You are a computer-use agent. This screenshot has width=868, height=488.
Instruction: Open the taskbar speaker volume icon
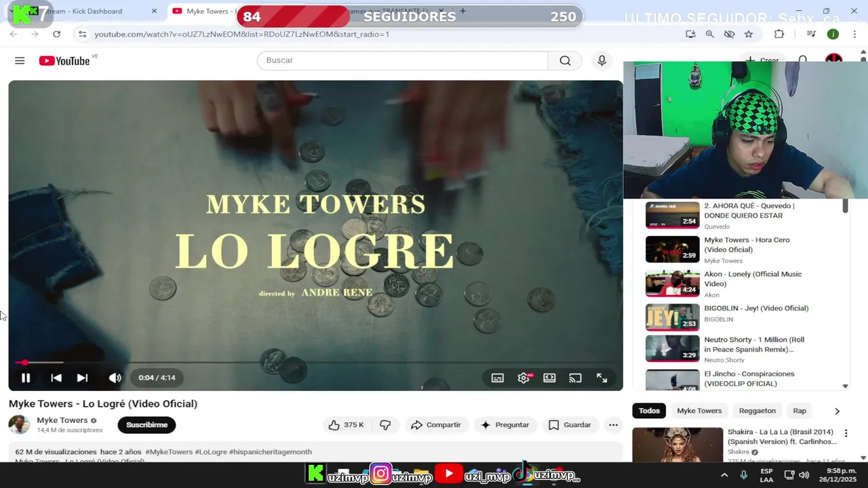(x=804, y=475)
